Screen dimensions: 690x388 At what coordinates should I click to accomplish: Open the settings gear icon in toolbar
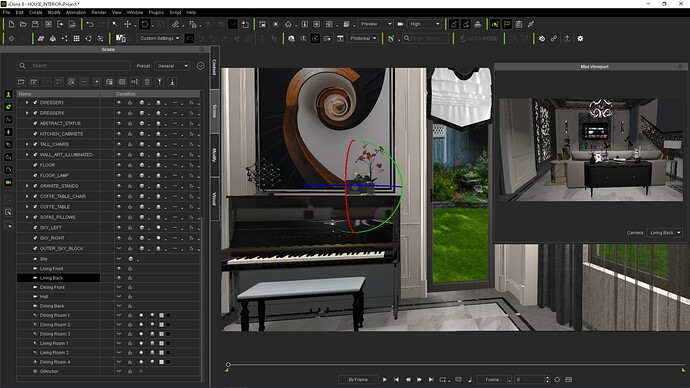click(580, 39)
